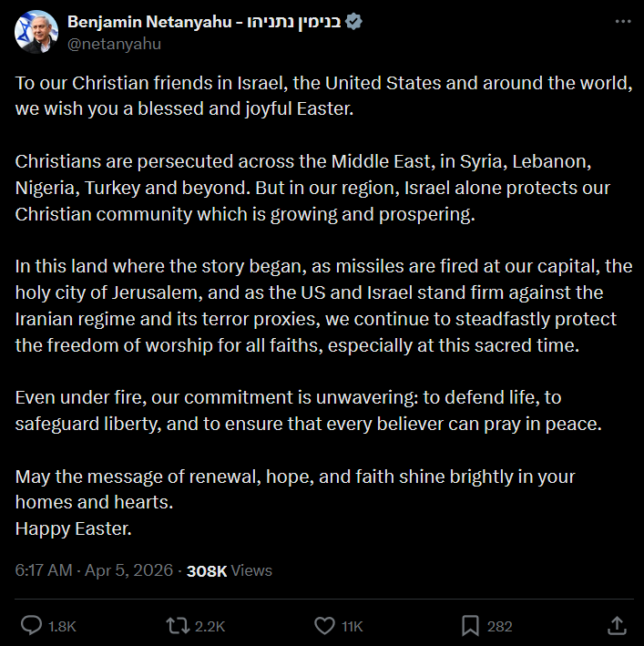Image resolution: width=644 pixels, height=646 pixels.
Task: Like the post with the heart icon
Action: (x=324, y=625)
